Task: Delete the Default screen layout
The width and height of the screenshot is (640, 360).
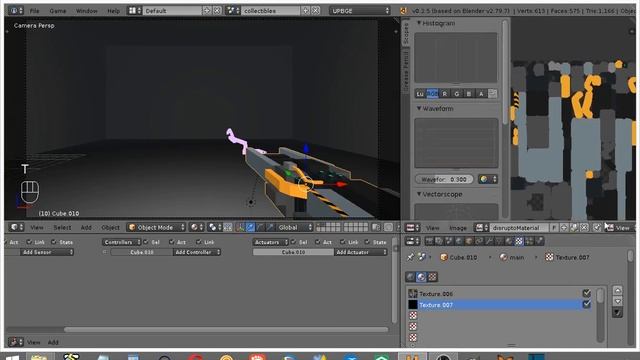Action: click(x=217, y=11)
